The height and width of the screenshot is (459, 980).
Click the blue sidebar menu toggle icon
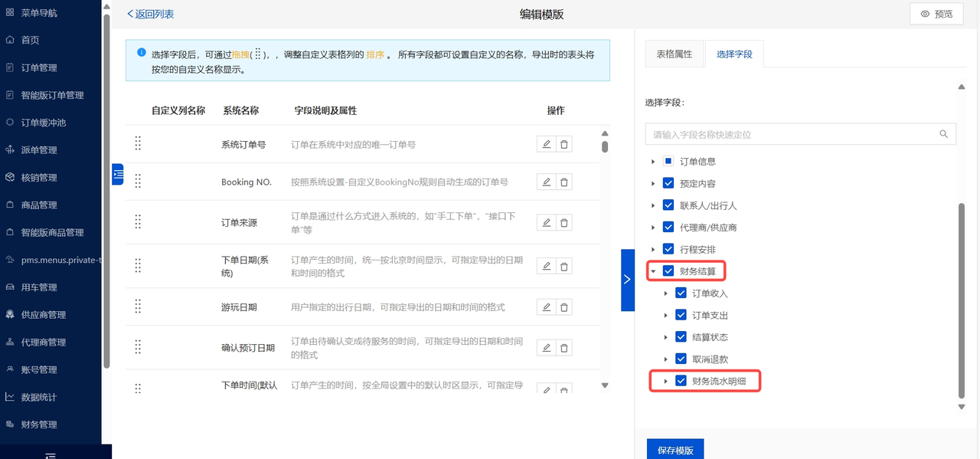118,174
